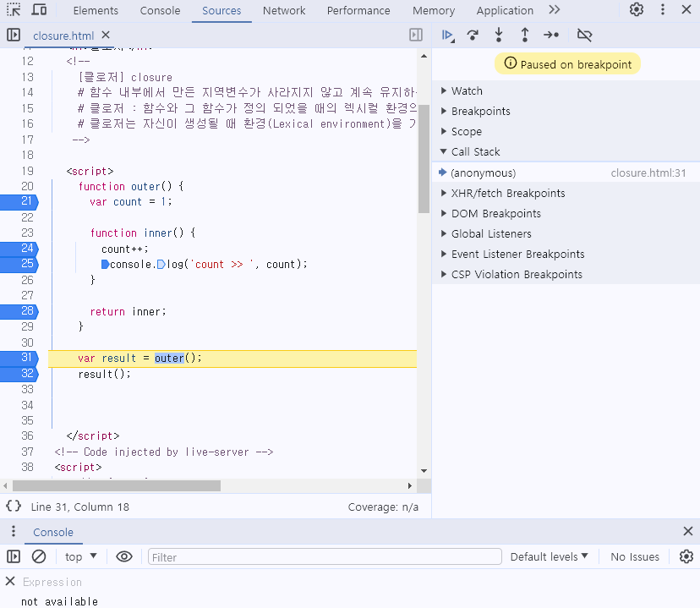Open the Application tab
700x608 pixels.
(x=505, y=10)
